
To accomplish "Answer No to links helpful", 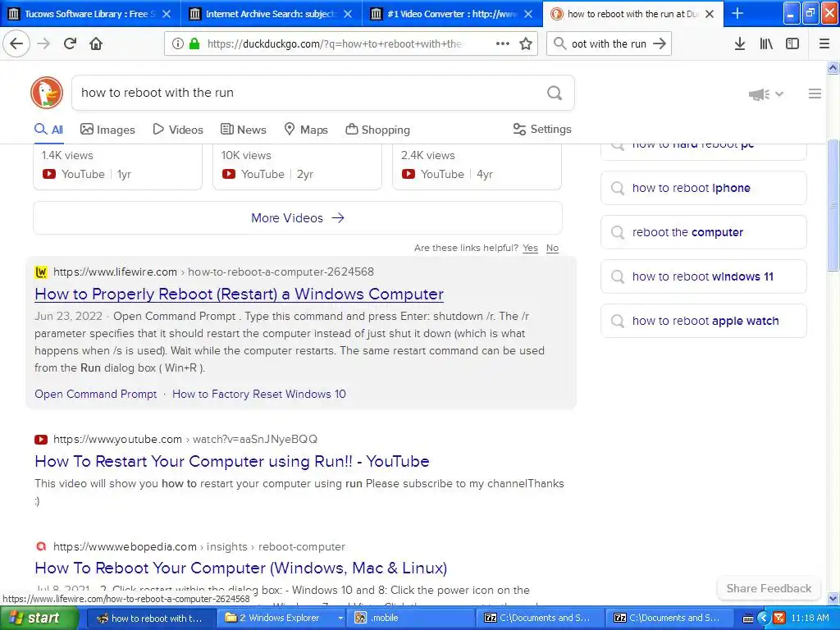I will coord(552,248).
